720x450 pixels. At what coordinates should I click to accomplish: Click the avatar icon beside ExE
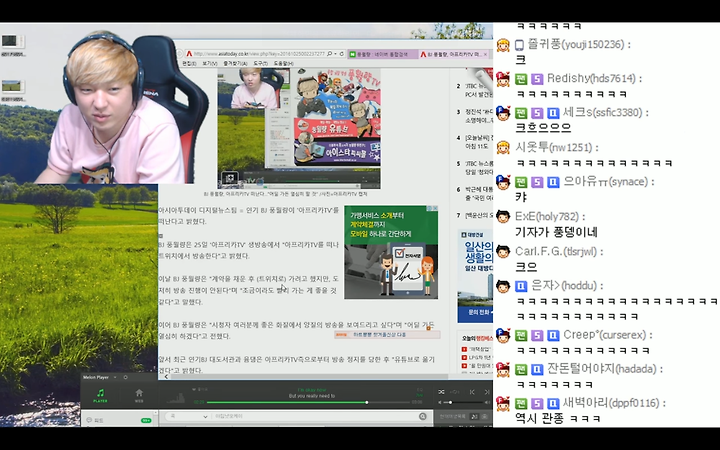coord(503,216)
